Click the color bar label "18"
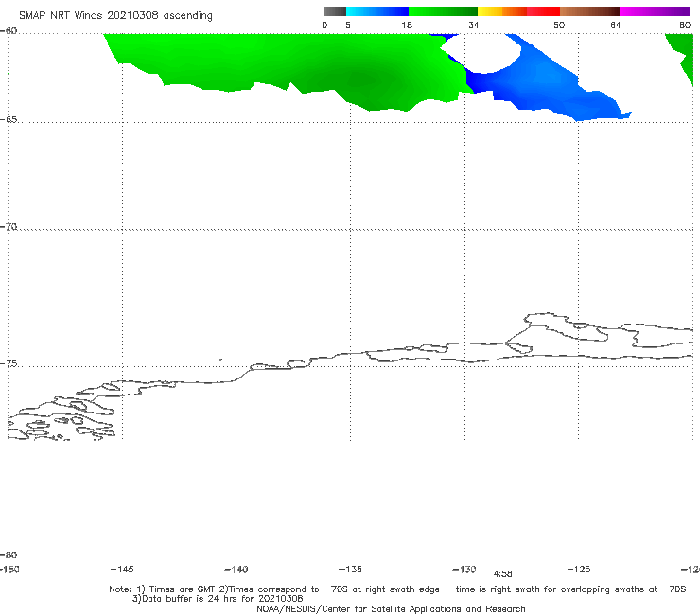The image size is (700, 615). point(407,25)
